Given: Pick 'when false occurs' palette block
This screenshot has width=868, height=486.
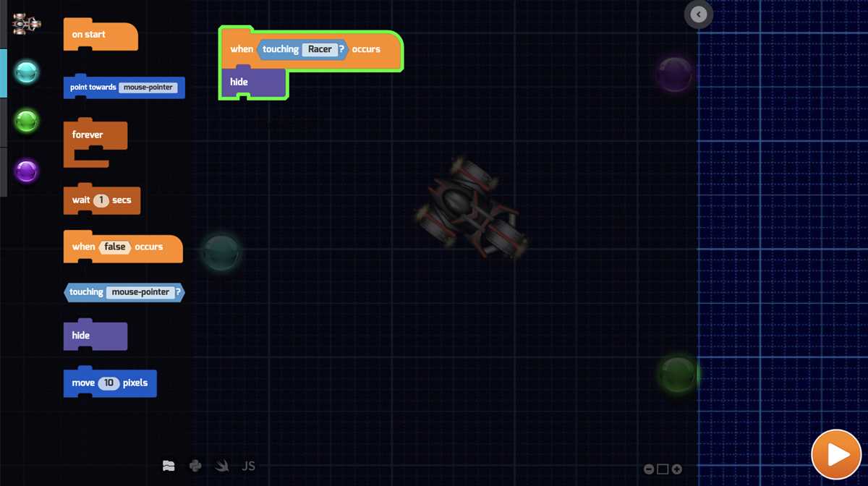Looking at the screenshot, I should coord(123,247).
